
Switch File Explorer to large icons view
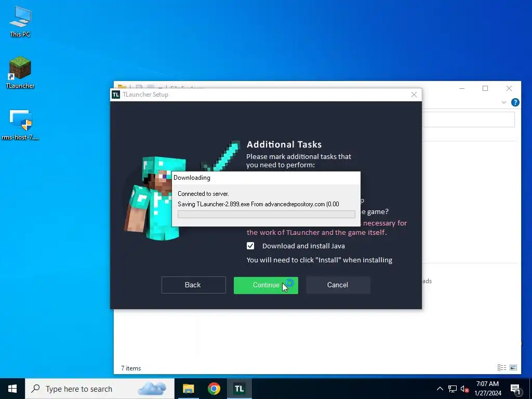point(513,367)
